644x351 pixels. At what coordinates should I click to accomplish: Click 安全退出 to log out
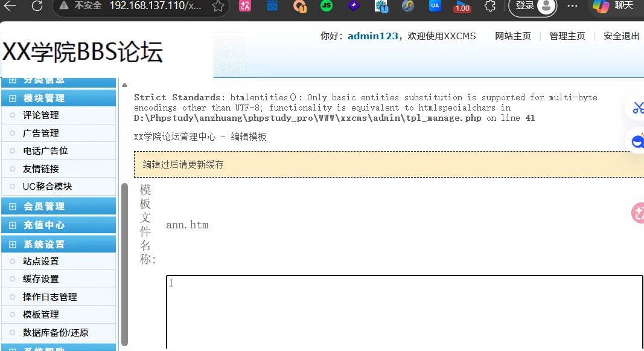coord(622,36)
